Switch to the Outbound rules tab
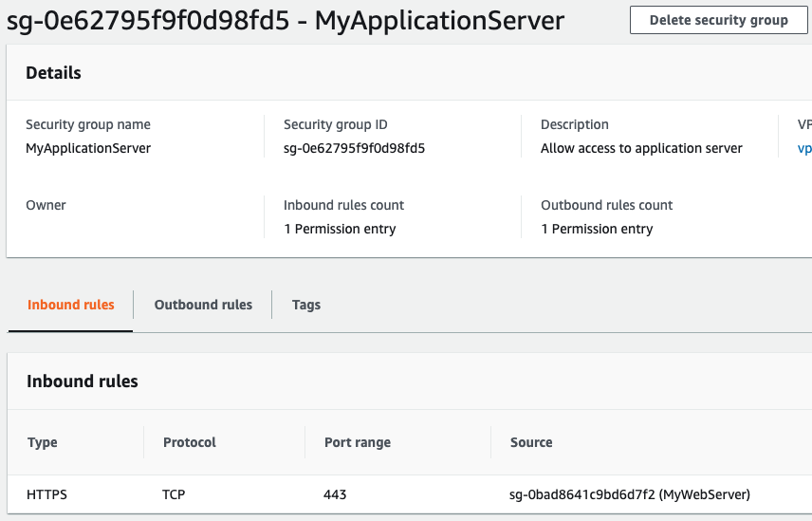This screenshot has width=812, height=521. tap(203, 305)
